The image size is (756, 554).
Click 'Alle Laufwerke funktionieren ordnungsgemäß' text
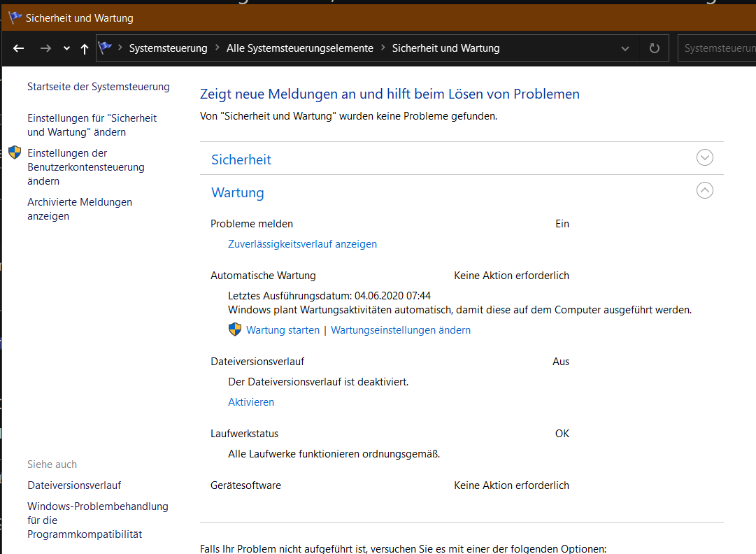click(334, 454)
